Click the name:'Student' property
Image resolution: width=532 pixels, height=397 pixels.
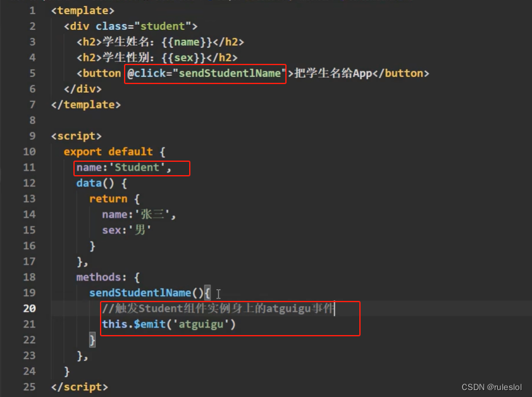coord(124,167)
